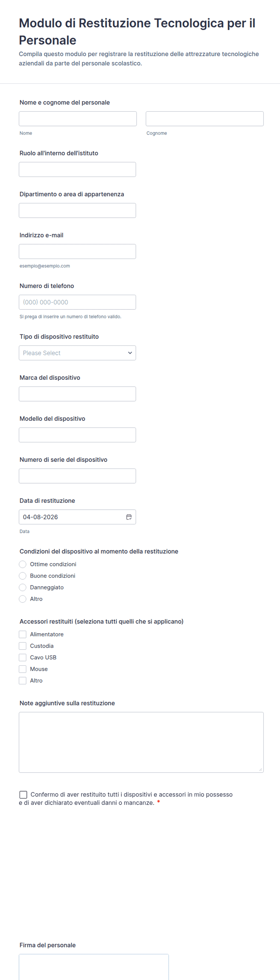Check the Mouse accessory option

[x=23, y=669]
